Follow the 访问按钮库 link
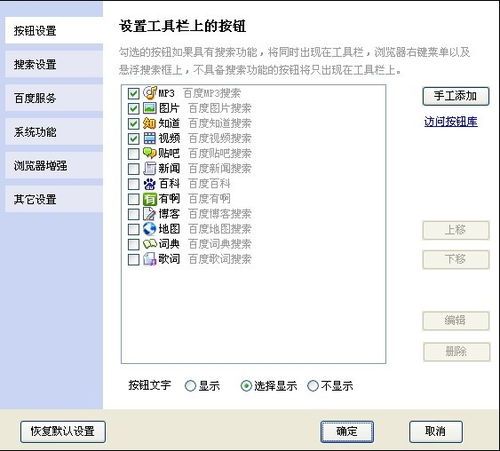500x451 pixels. coord(451,121)
